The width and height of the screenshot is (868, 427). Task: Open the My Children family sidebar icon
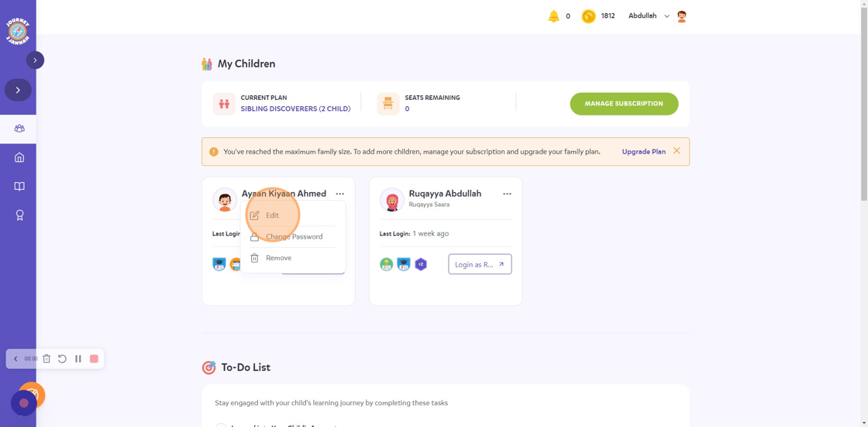pos(19,129)
